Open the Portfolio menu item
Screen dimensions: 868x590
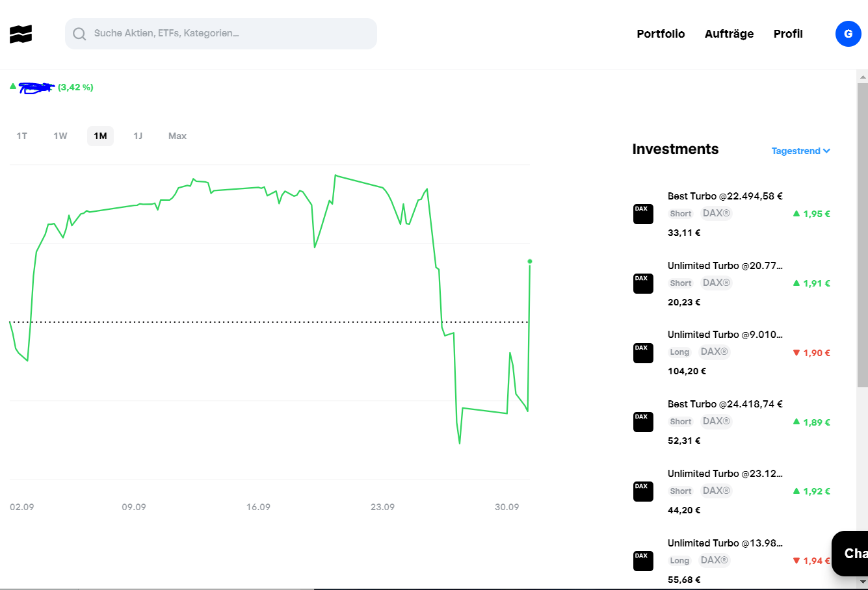click(x=661, y=34)
